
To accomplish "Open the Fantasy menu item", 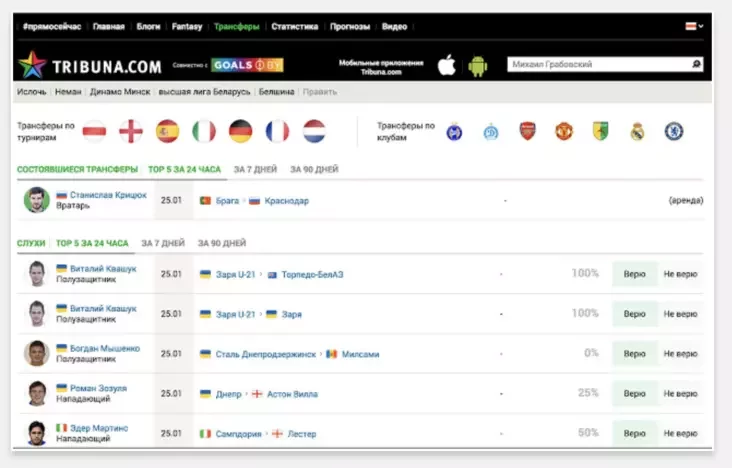I will click(x=187, y=27).
